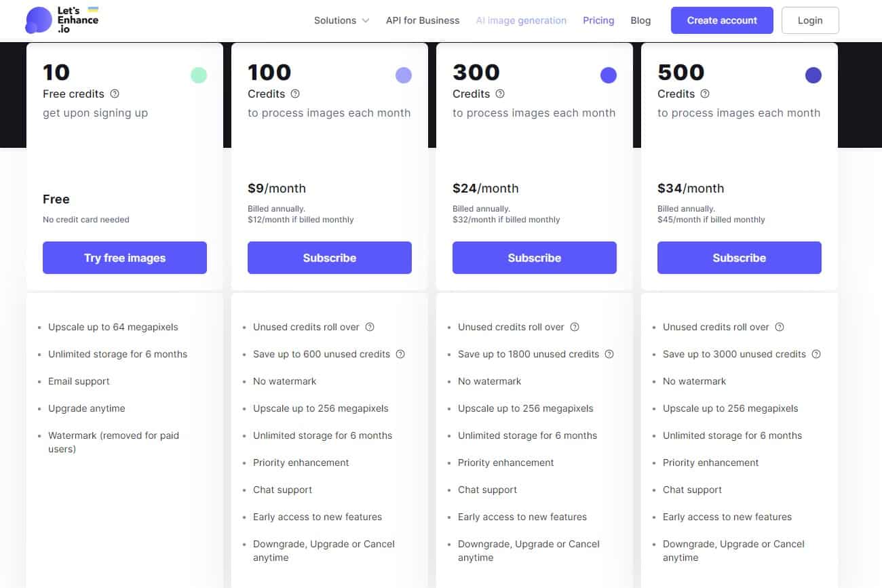Open the Pricing page

[598, 20]
